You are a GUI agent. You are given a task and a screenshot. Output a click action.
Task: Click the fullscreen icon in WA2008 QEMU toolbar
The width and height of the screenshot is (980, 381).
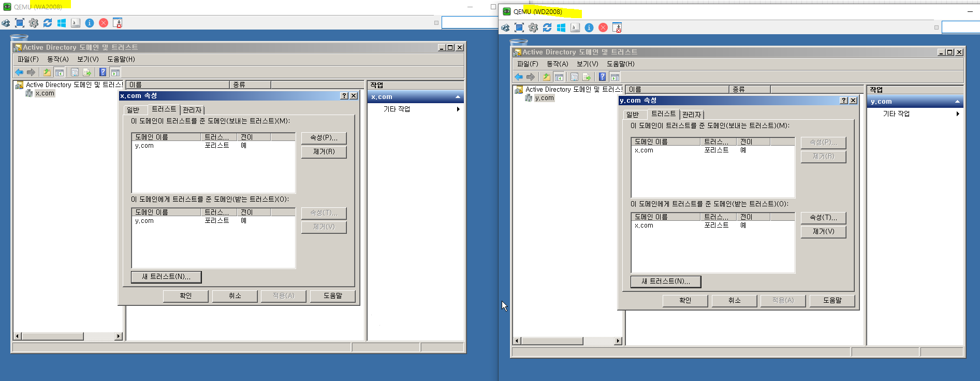(20, 23)
